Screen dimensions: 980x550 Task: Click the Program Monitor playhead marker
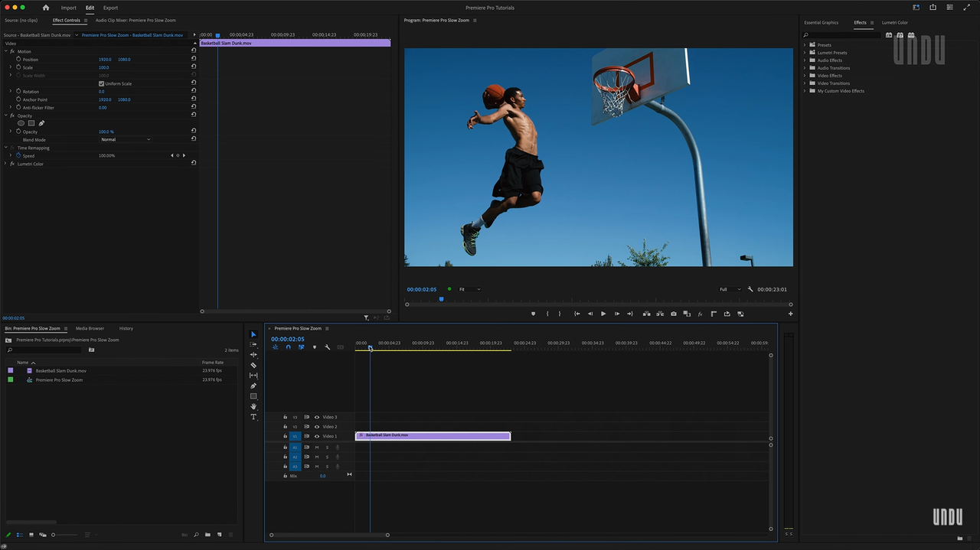click(x=441, y=299)
